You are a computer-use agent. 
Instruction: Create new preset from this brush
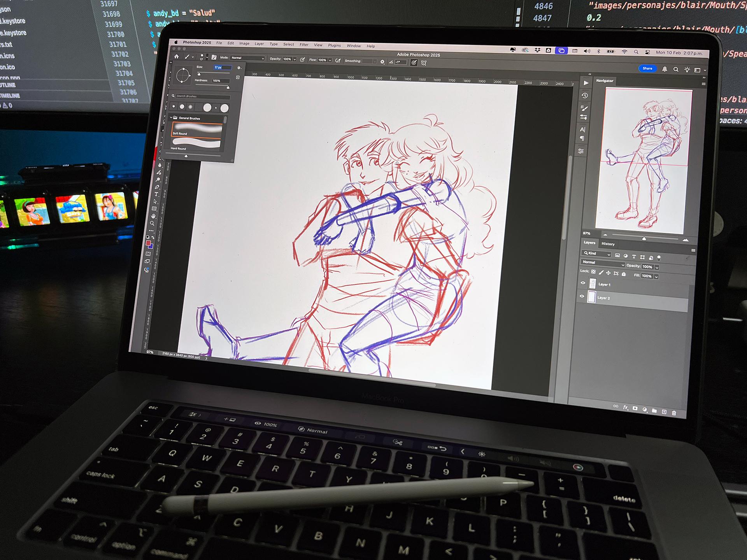click(x=238, y=77)
